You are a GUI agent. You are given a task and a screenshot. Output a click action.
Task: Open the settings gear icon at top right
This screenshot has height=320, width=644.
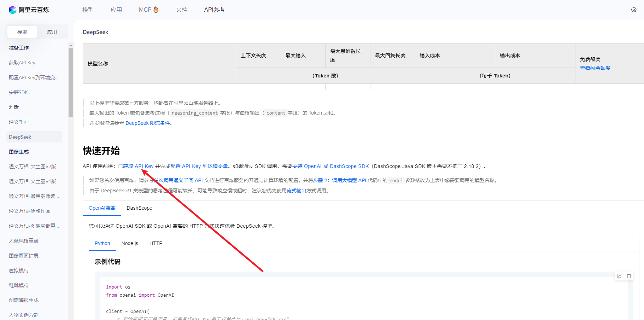click(x=634, y=10)
